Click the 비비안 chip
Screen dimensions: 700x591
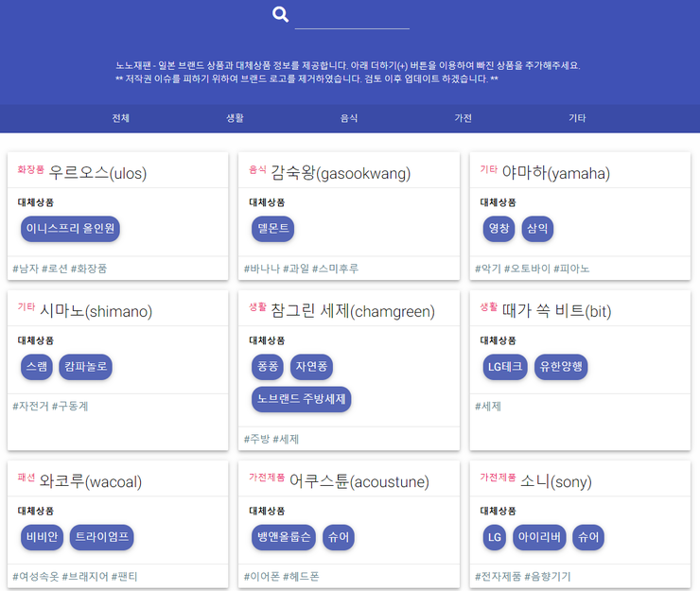tap(42, 537)
